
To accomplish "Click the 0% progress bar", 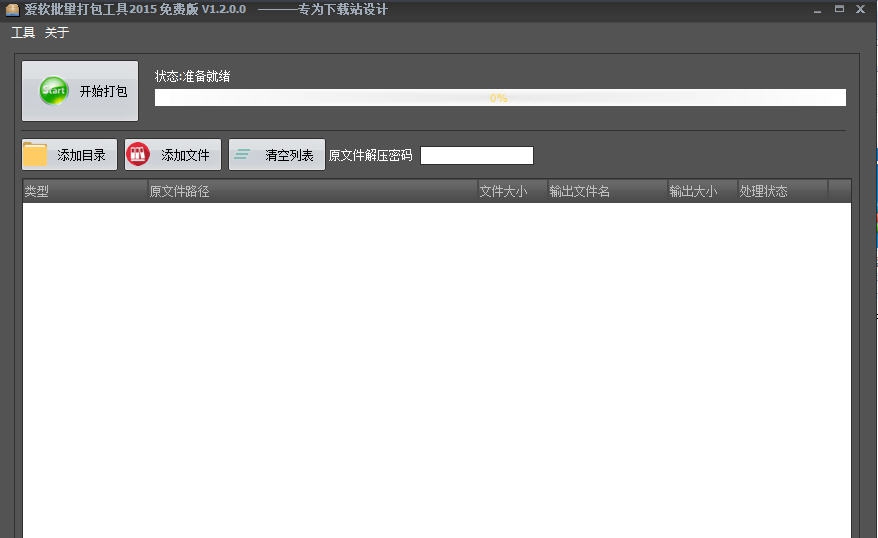I will [x=500, y=98].
